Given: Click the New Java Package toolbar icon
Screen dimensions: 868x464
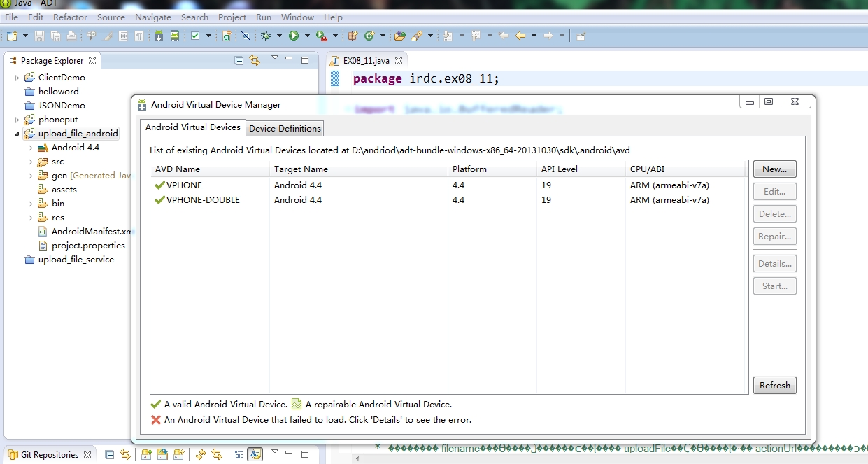Looking at the screenshot, I should (353, 36).
